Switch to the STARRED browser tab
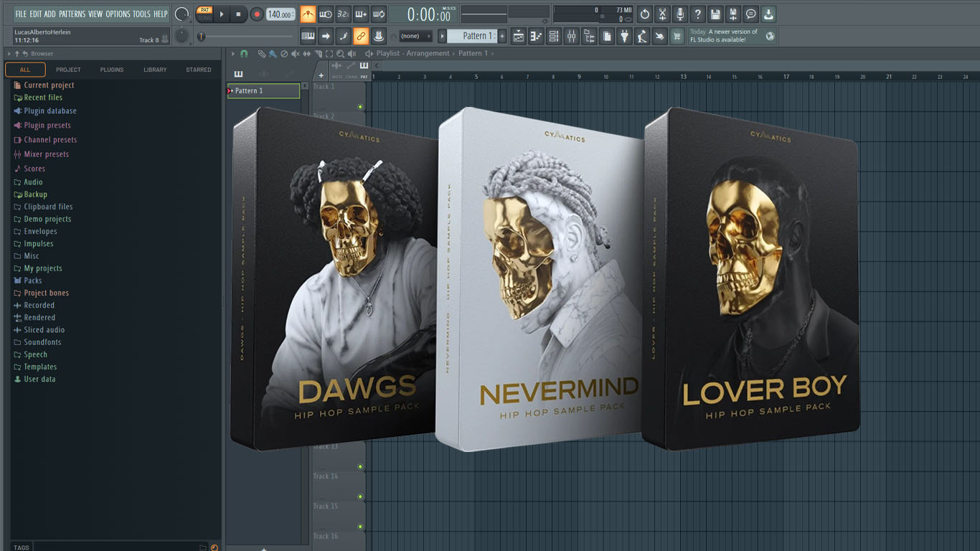The image size is (980, 551). [199, 70]
